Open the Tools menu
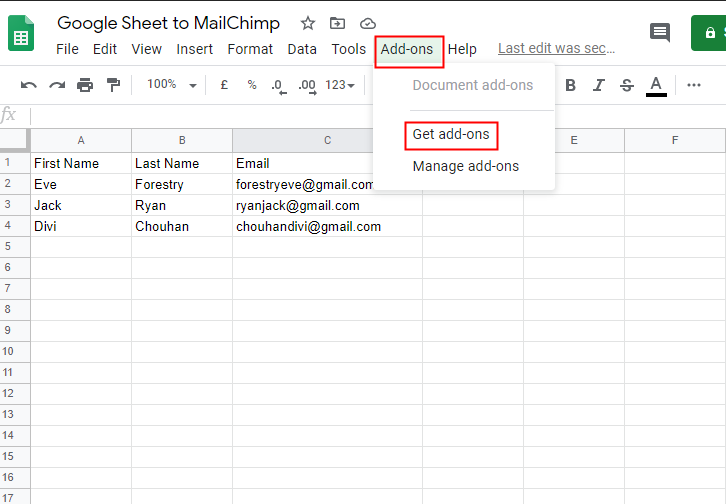 [x=349, y=49]
